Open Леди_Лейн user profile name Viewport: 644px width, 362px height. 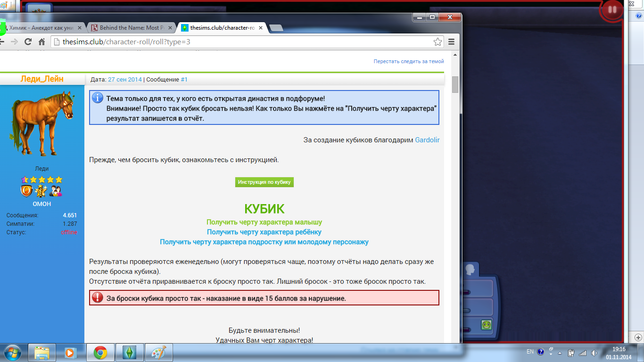coord(42,79)
